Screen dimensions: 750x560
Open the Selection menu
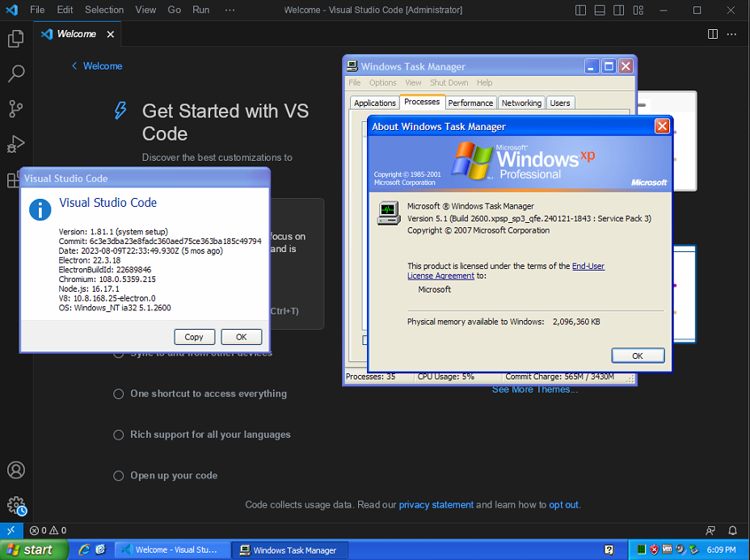point(104,11)
